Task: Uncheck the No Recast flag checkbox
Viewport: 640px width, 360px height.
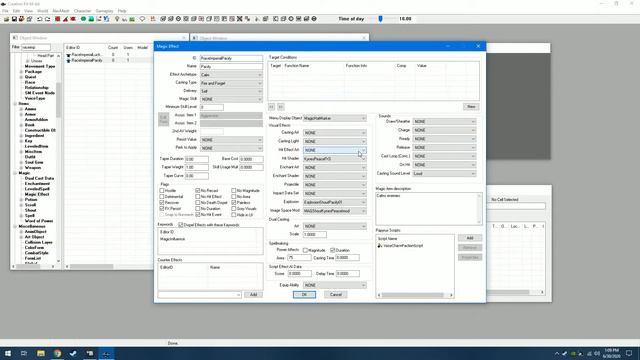Action: point(198,191)
